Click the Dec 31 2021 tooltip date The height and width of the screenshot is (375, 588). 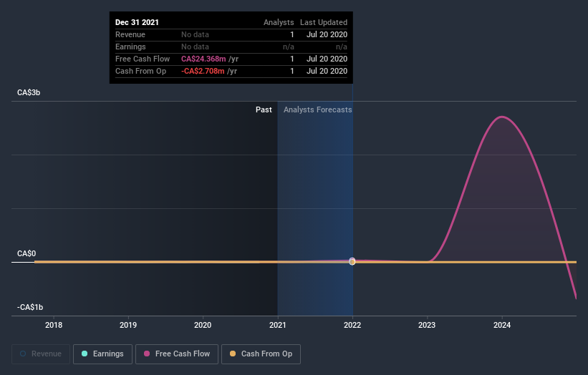[x=137, y=22]
